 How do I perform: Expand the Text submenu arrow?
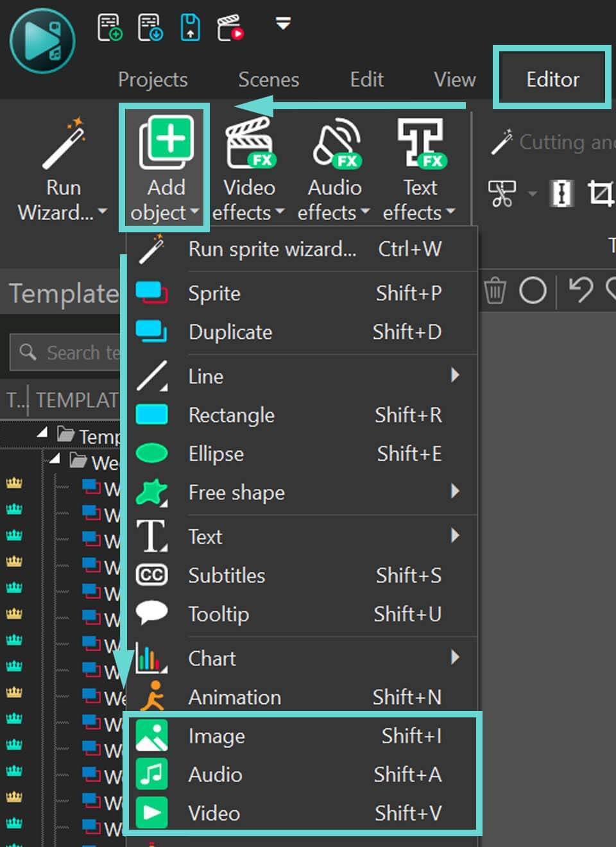tap(455, 535)
